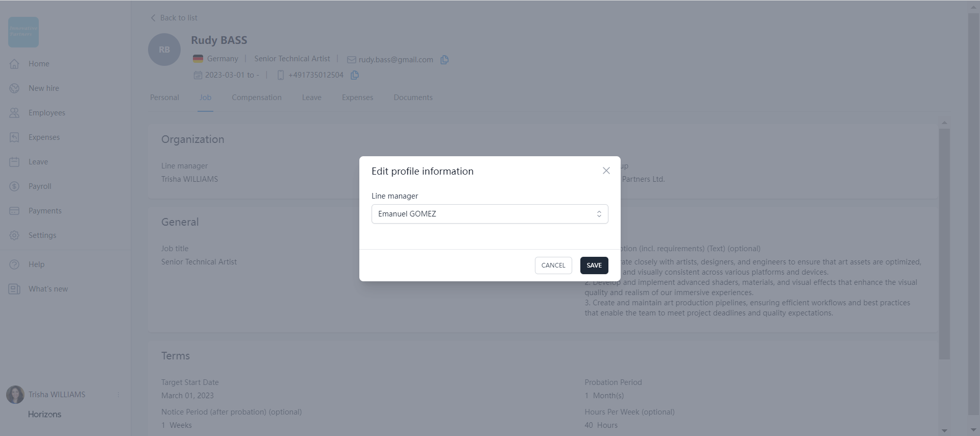Click the New hire globe icon
980x436 pixels.
coord(14,88)
